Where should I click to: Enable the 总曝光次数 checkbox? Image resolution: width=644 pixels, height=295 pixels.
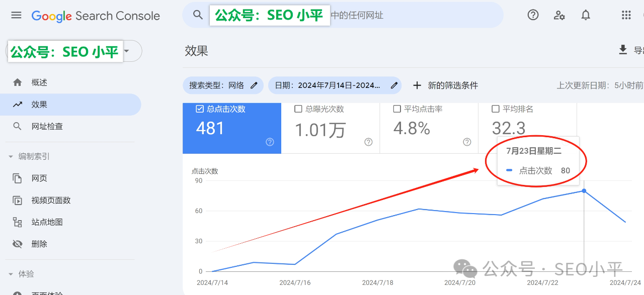pyautogui.click(x=298, y=109)
